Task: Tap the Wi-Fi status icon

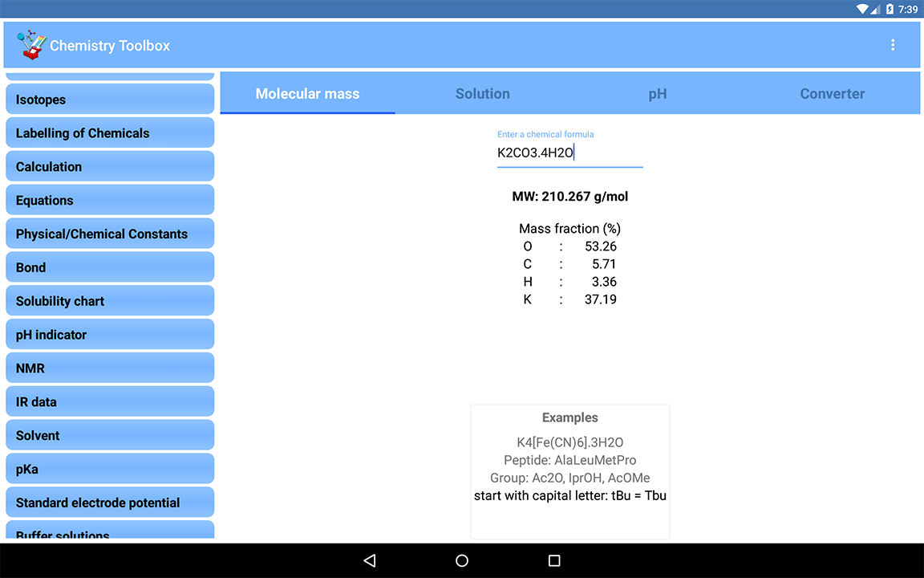Action: 862,9
